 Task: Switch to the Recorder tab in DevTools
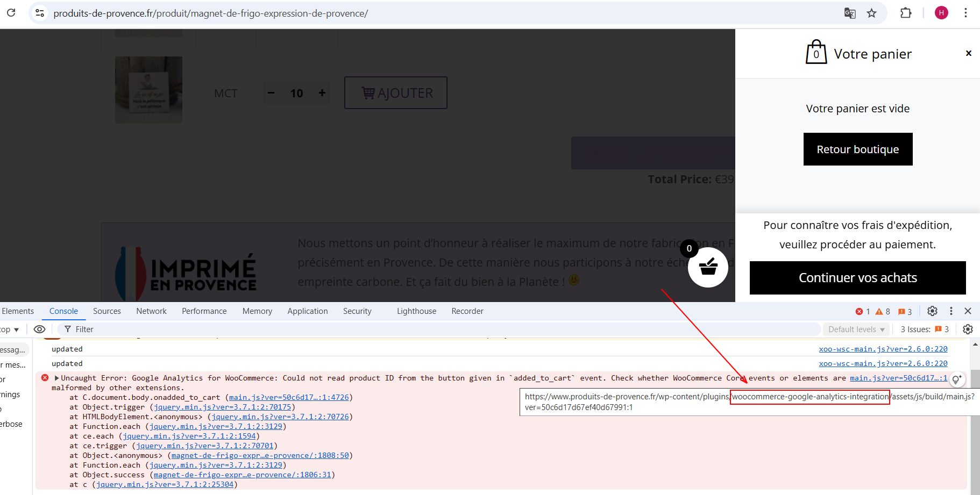467,311
